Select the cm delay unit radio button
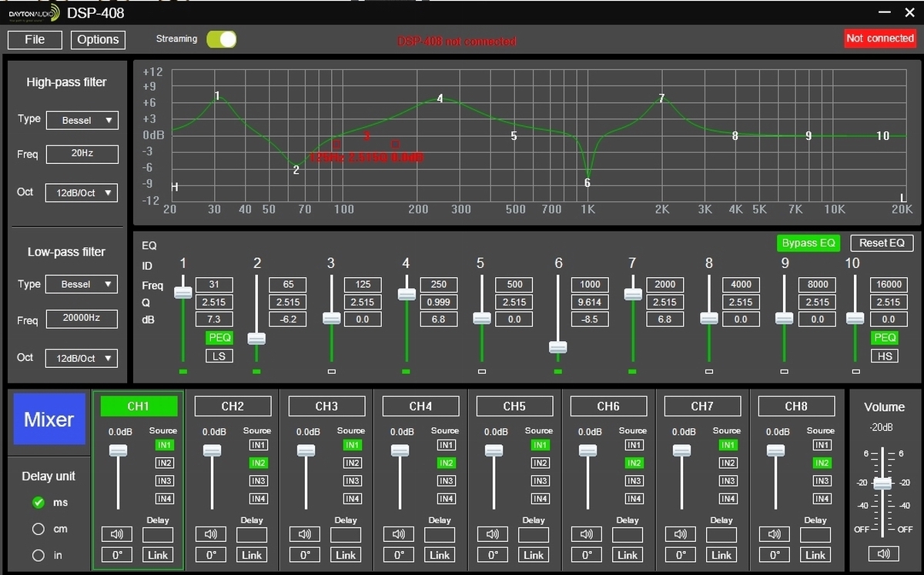The image size is (924, 575). click(38, 529)
